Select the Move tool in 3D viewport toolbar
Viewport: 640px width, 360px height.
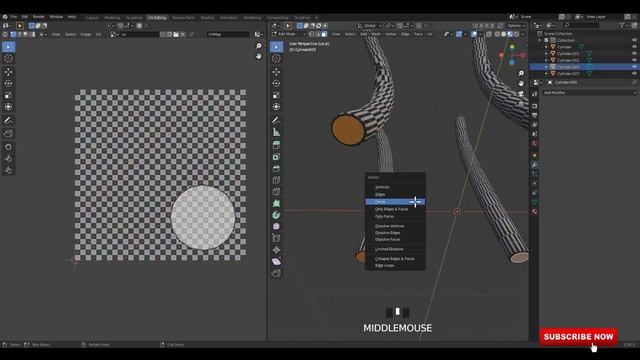coord(276,72)
